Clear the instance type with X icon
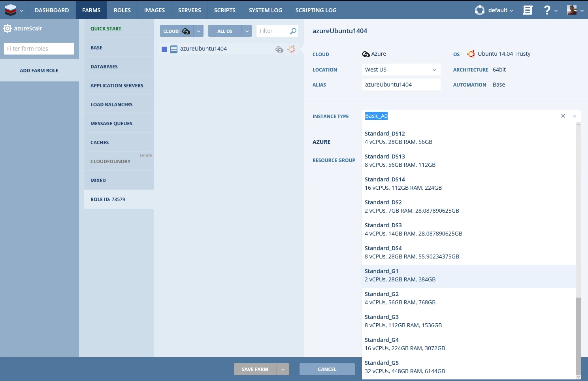Viewport: 588px width, 381px height. [563, 116]
